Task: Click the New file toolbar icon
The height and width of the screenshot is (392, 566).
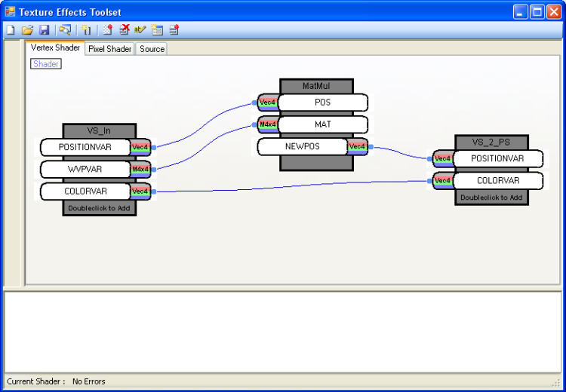Action: tap(11, 30)
